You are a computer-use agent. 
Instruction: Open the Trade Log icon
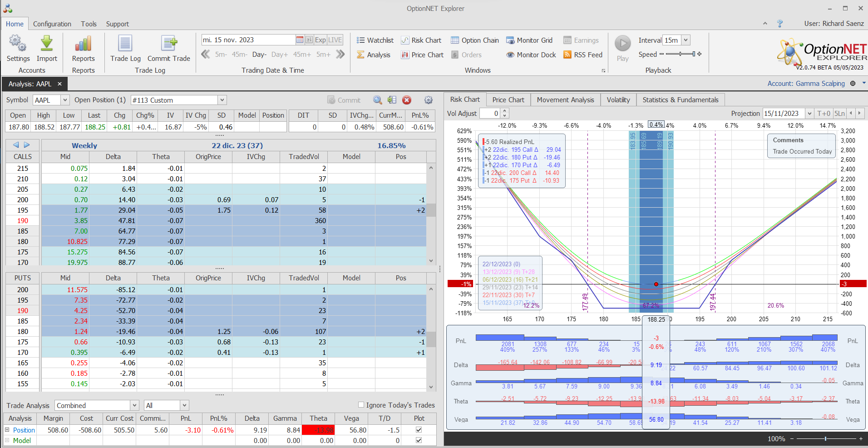click(125, 44)
